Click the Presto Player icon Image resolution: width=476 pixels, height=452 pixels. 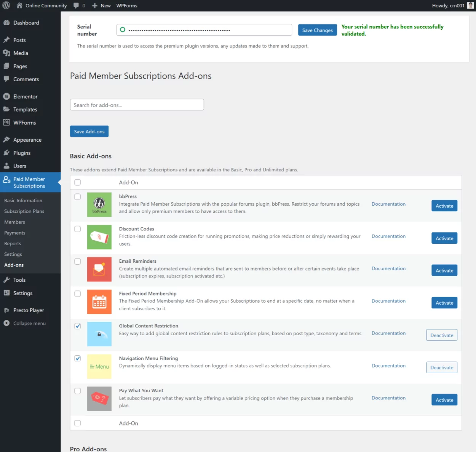tap(6, 310)
